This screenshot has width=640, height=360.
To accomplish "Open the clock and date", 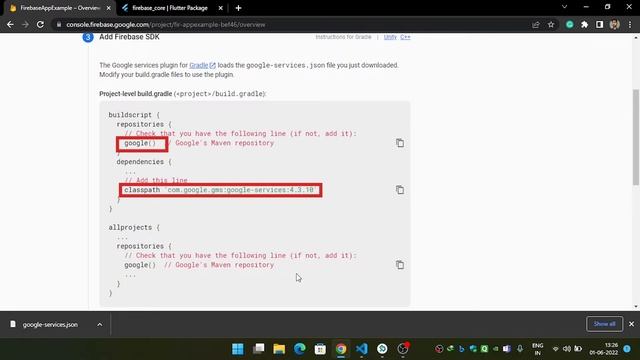I will pos(603,349).
